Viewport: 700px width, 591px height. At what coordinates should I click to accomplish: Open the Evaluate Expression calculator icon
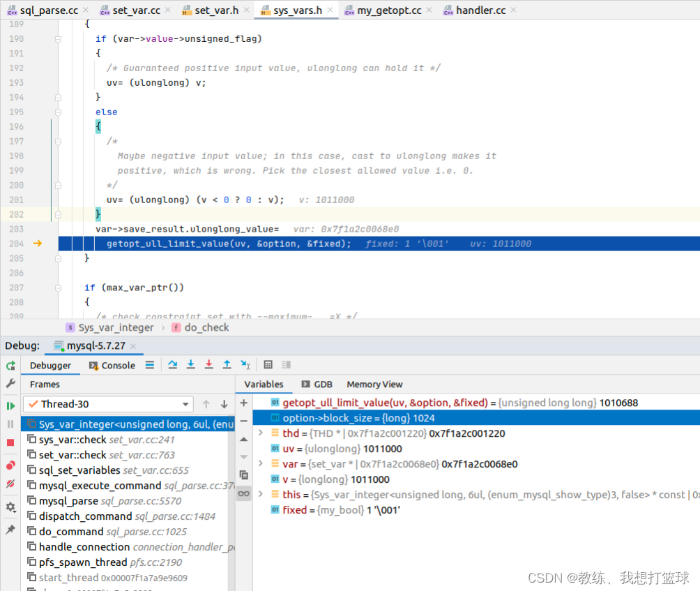point(268,366)
